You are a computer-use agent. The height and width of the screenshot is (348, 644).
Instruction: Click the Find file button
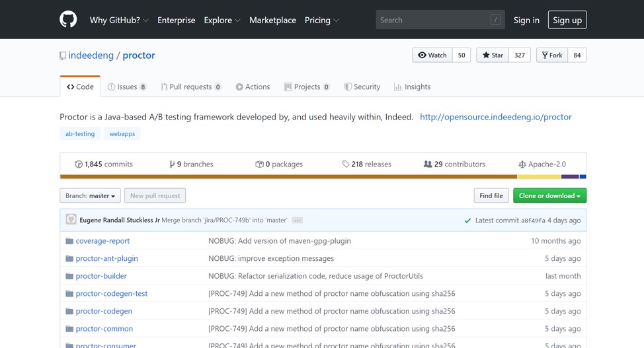[491, 195]
